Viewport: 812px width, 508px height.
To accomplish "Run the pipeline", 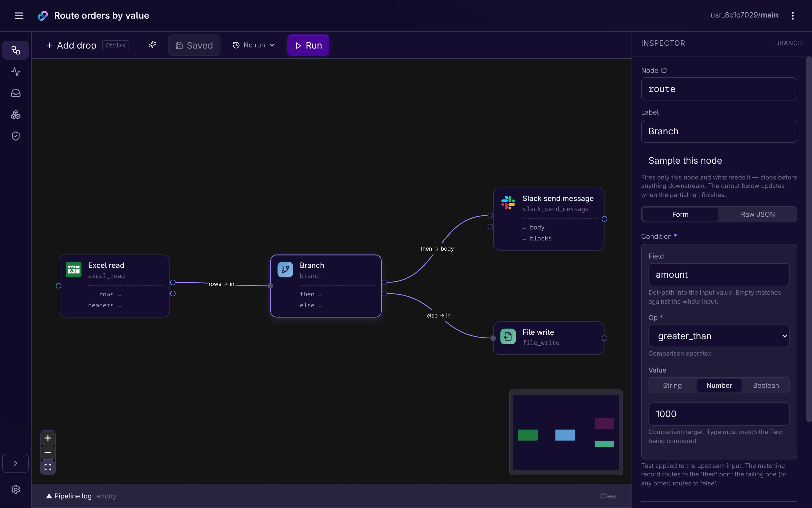I will [308, 45].
